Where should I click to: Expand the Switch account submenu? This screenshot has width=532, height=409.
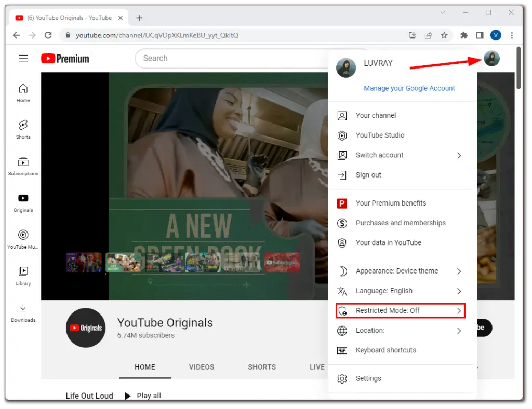379,155
